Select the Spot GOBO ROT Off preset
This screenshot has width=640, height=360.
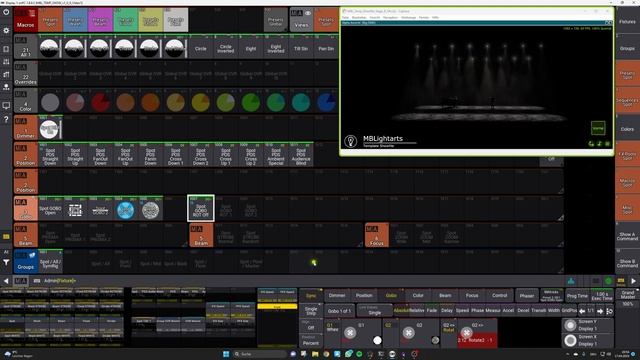tap(201, 208)
